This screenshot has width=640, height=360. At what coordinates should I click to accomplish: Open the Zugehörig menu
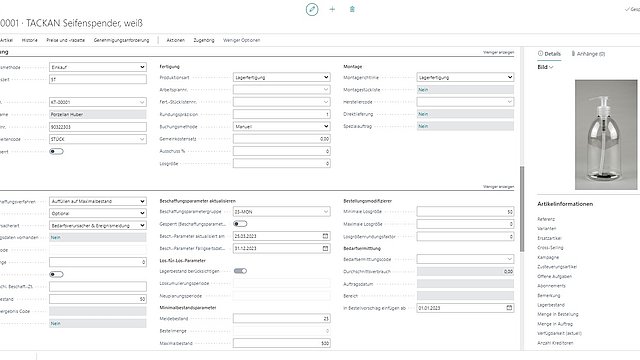point(204,40)
